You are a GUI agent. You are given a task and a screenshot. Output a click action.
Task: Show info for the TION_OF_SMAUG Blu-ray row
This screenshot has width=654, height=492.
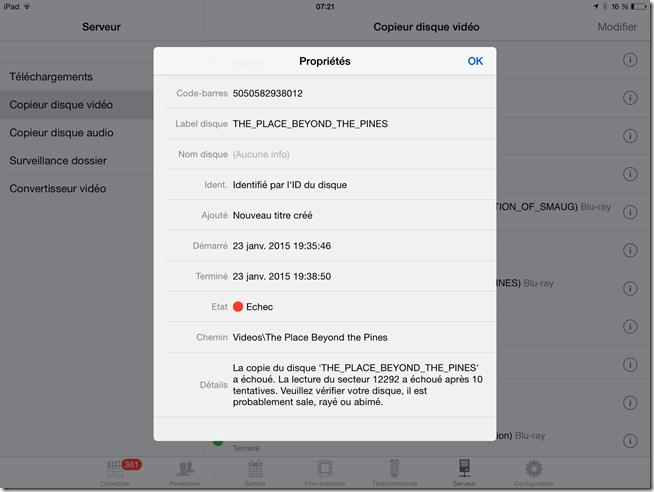[x=630, y=212]
